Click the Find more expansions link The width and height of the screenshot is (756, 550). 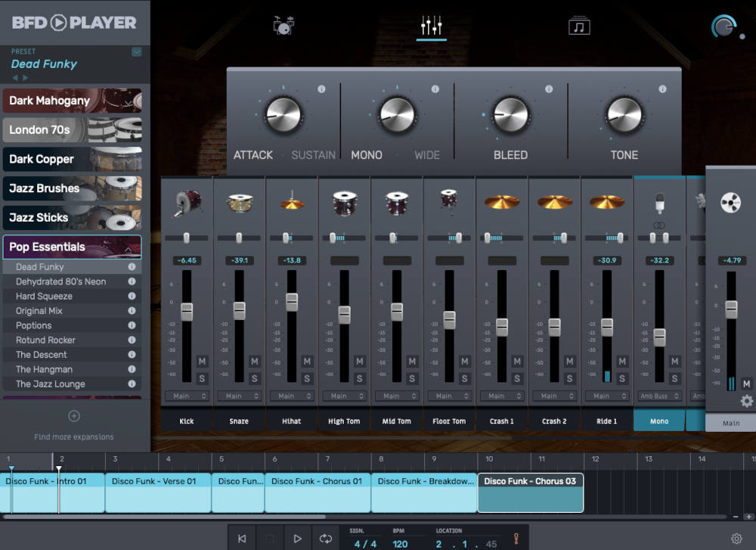pos(73,437)
